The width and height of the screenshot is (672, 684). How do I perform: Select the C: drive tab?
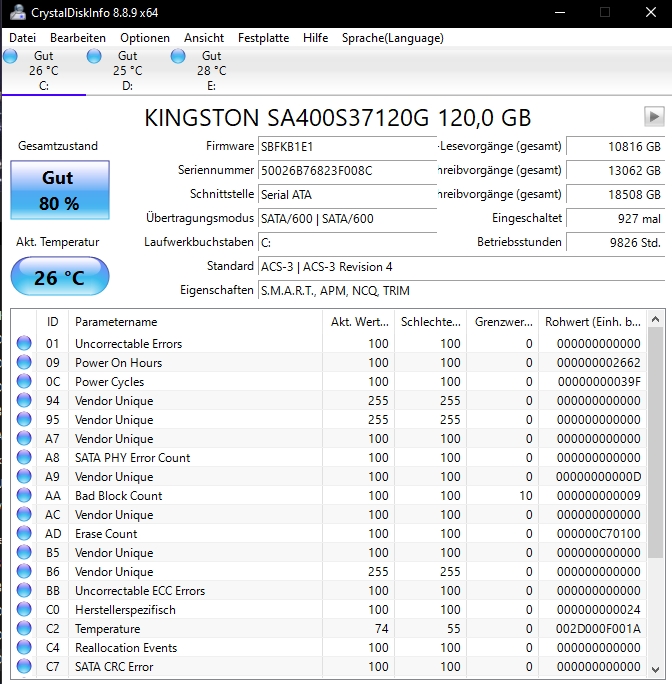44,71
